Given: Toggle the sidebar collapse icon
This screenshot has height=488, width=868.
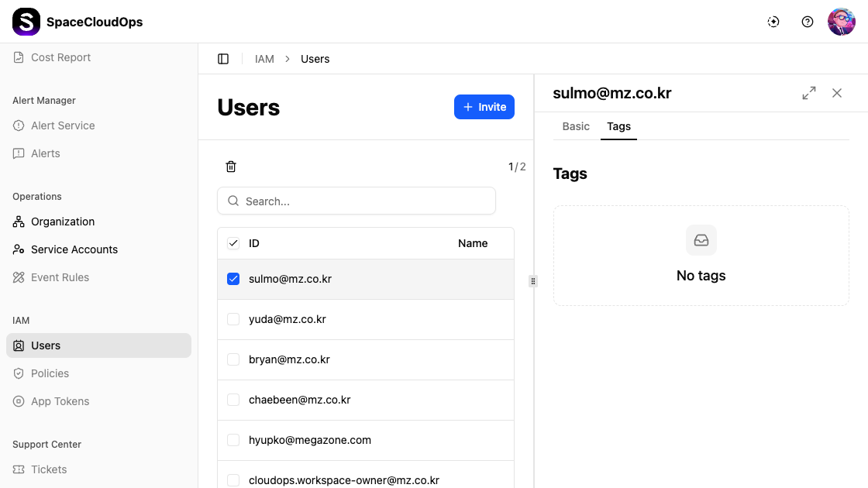Looking at the screenshot, I should (223, 59).
